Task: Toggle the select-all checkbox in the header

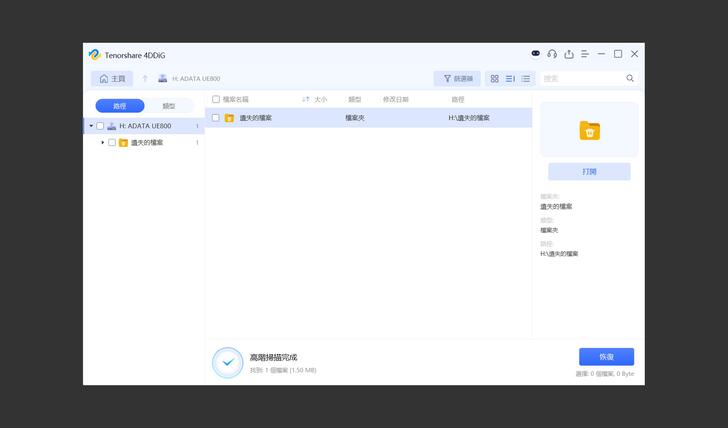Action: pyautogui.click(x=216, y=99)
